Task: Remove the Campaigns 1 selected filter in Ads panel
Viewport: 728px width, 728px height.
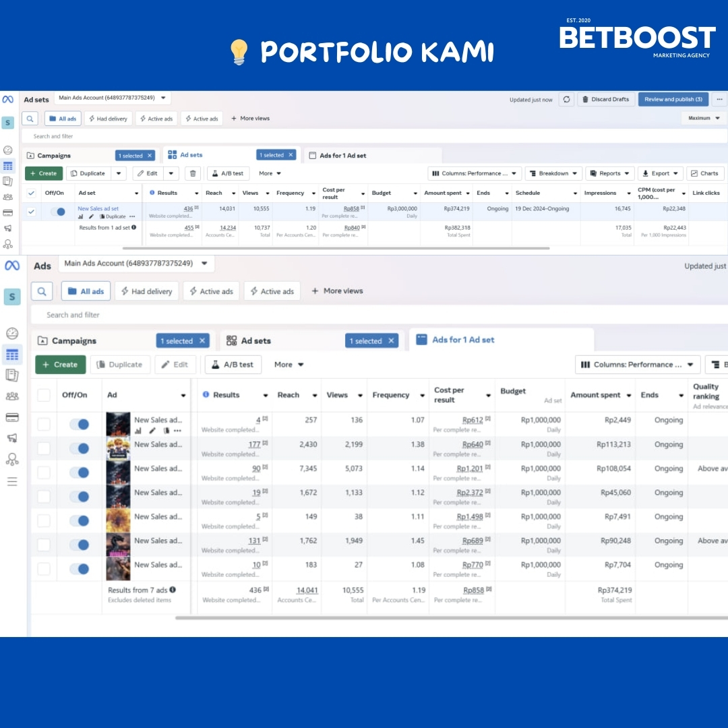Action: (202, 341)
